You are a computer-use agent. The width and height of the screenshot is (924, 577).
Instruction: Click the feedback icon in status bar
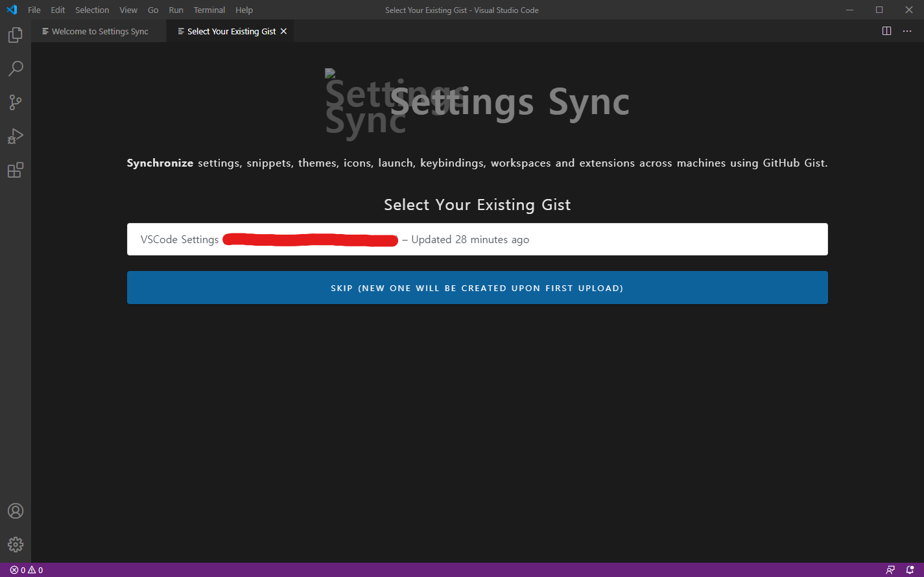pyautogui.click(x=890, y=570)
